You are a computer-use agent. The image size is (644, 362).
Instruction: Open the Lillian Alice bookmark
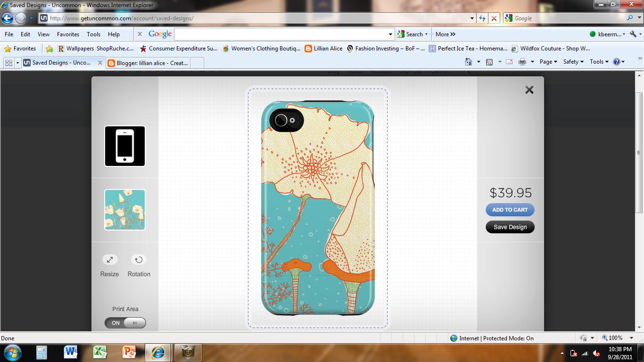[x=323, y=49]
